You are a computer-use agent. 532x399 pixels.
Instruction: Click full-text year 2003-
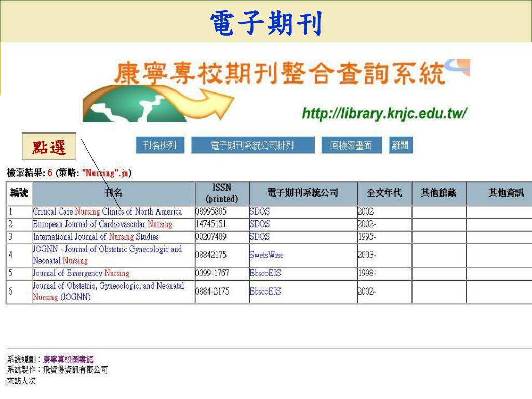[x=367, y=255]
